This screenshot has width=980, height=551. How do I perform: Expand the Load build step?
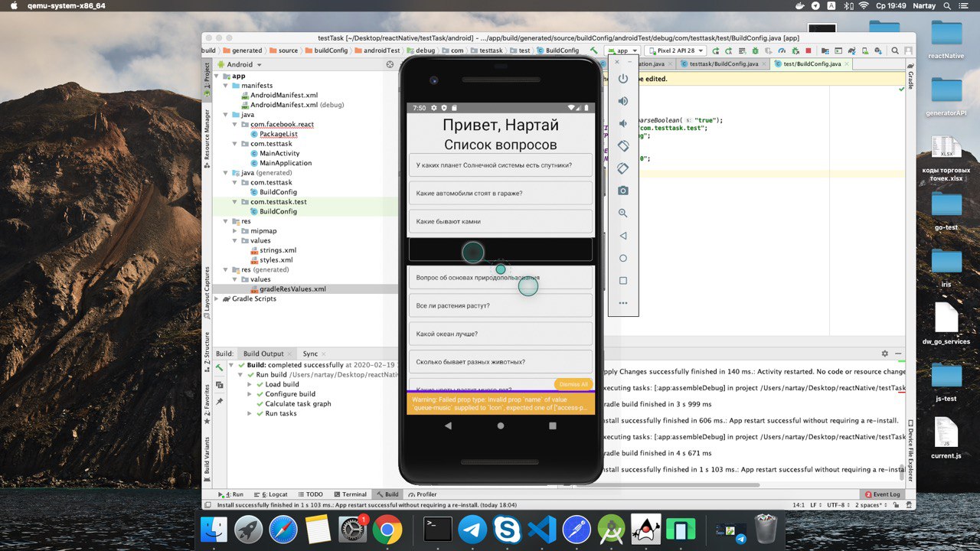[x=250, y=384]
